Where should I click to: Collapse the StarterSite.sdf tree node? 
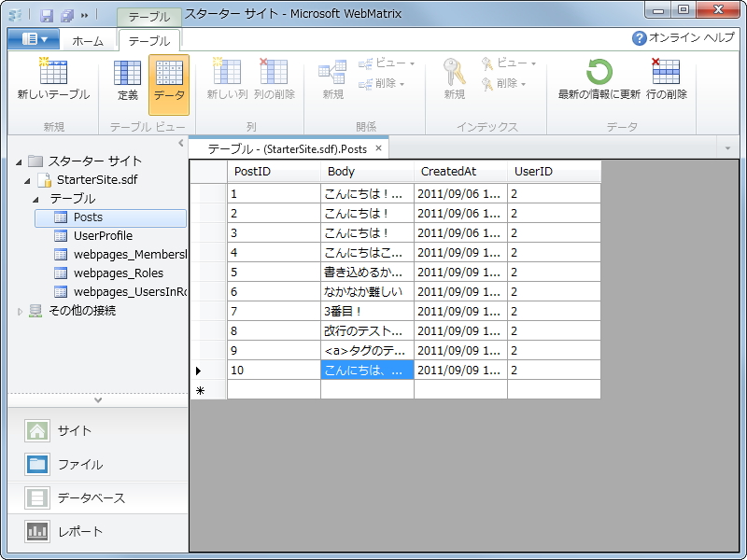28,181
